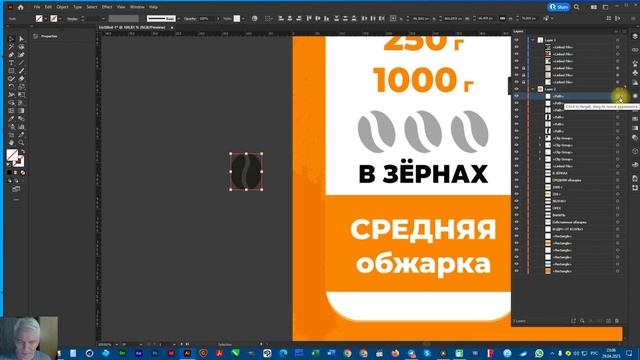Open the Search magnifier in the top bar
640x360 pixels.
point(576,7)
